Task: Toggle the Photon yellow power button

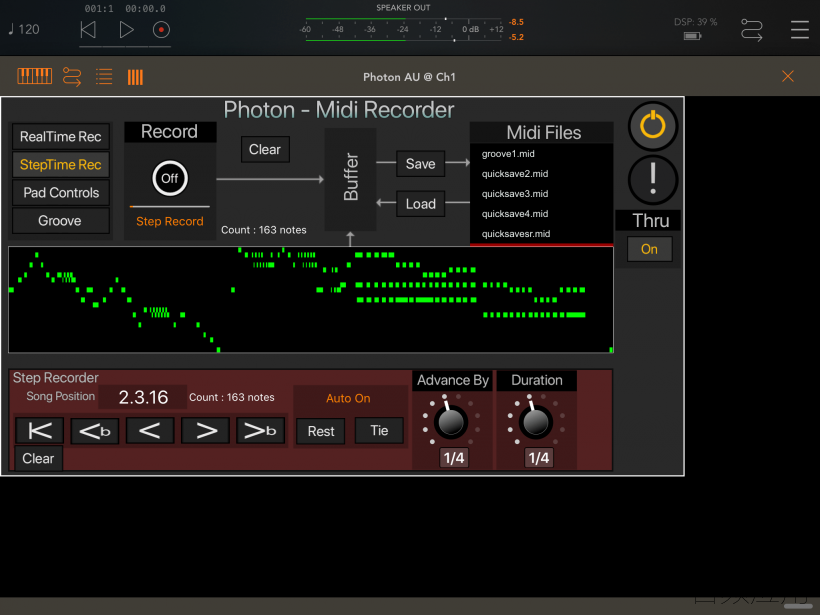Action: pyautogui.click(x=653, y=126)
